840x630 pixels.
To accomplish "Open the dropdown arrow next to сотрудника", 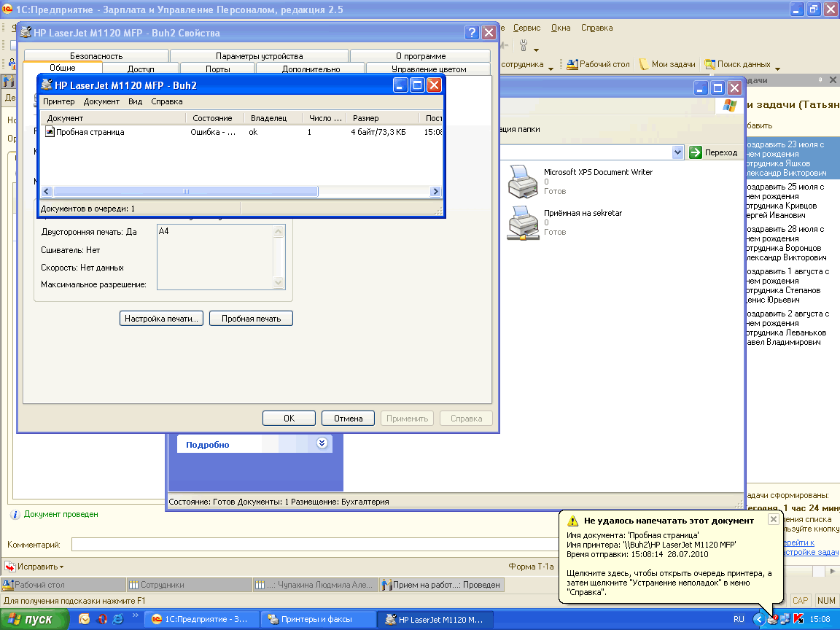I will pyautogui.click(x=551, y=69).
